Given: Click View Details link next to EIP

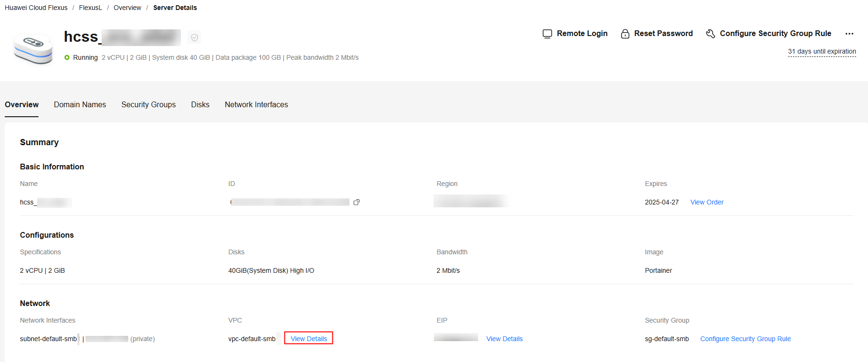Looking at the screenshot, I should [x=504, y=339].
